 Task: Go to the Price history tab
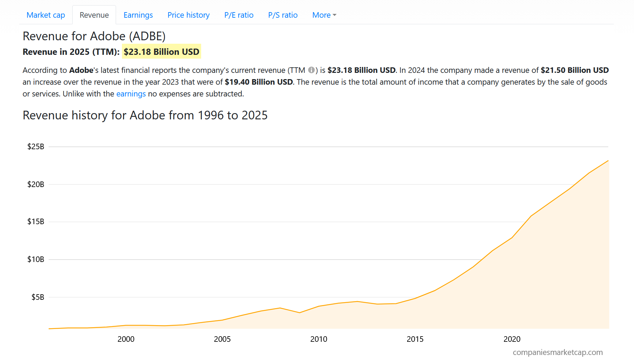point(188,15)
